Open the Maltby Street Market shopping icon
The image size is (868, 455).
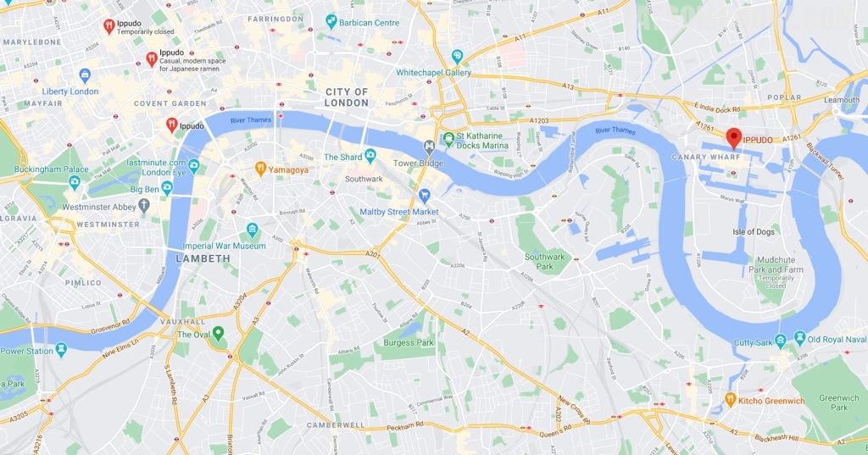point(425,196)
